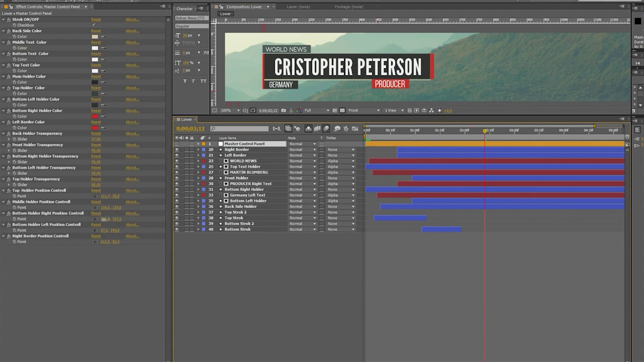Click the show channel RGB icon

(298, 111)
